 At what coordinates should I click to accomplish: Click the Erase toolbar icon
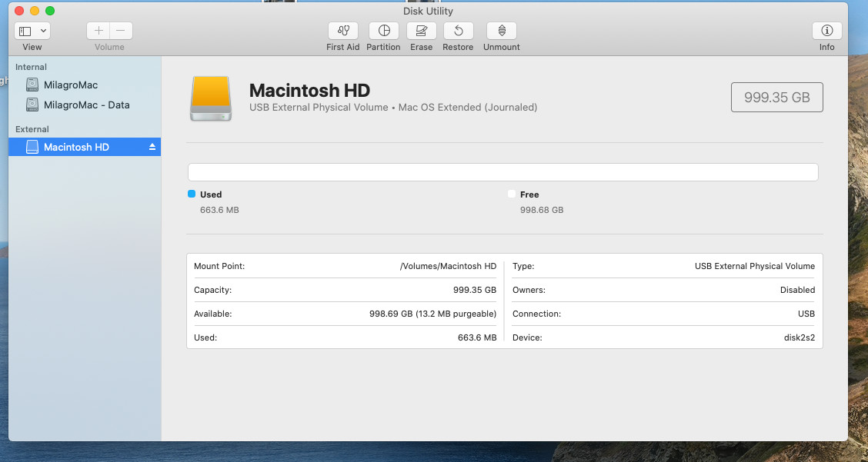click(421, 31)
